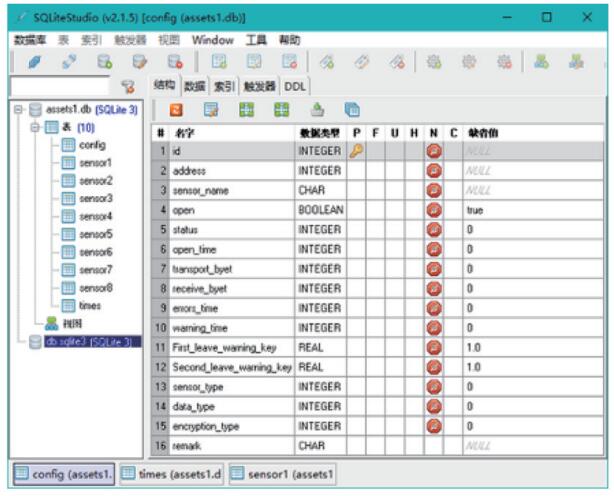Click the edit index toolbar icon
The height and width of the screenshot is (496, 614).
click(362, 62)
